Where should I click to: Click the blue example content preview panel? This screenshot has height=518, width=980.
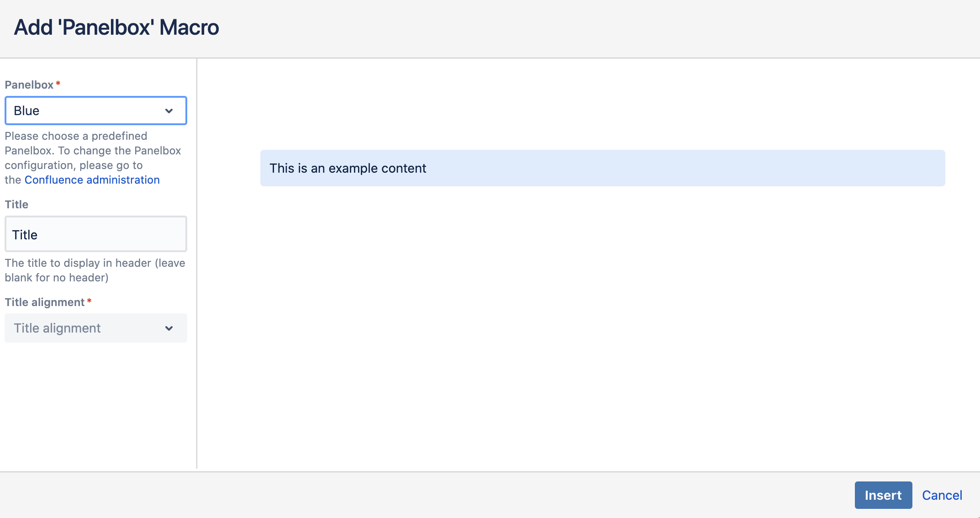[685, 168]
